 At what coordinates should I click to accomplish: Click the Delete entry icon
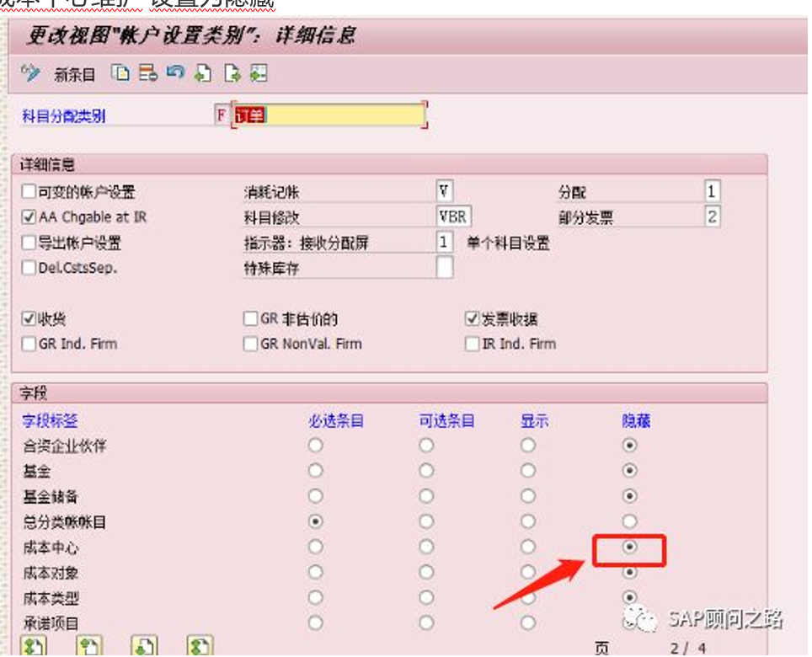pos(149,74)
